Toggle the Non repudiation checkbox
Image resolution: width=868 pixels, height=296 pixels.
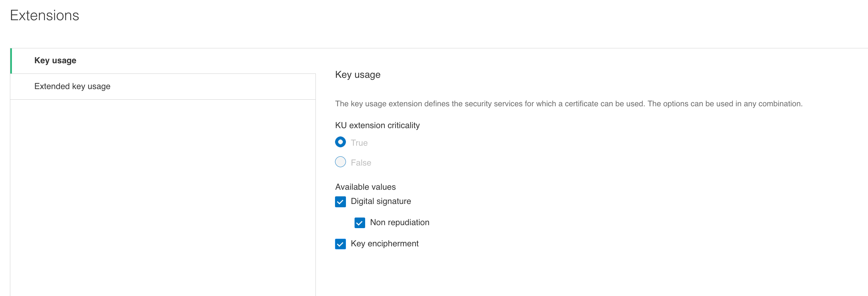coord(360,223)
